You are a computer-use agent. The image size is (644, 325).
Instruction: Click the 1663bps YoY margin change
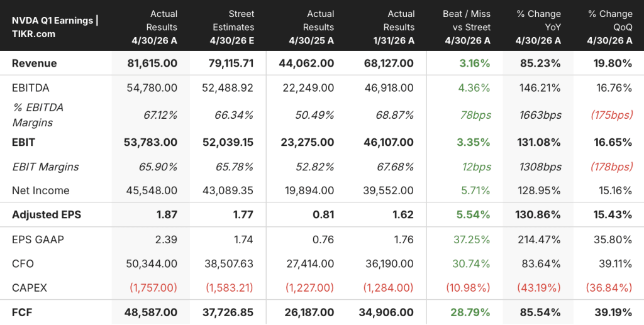pos(539,115)
